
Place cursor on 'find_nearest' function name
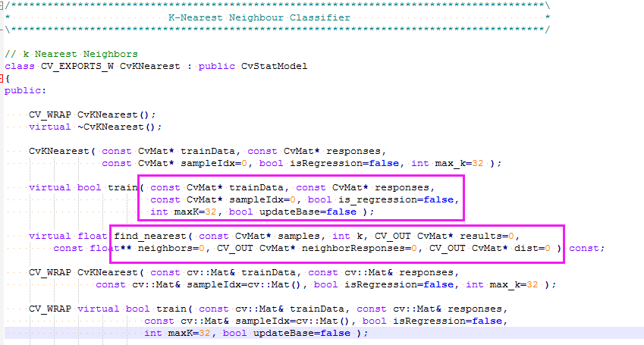150,236
